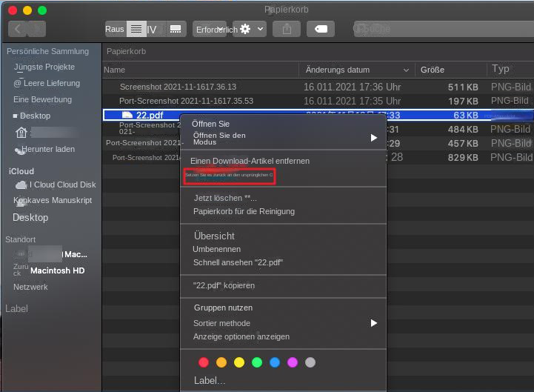Image resolution: width=534 pixels, height=392 pixels.
Task: Select the column view icon labeled IV
Action: click(152, 30)
